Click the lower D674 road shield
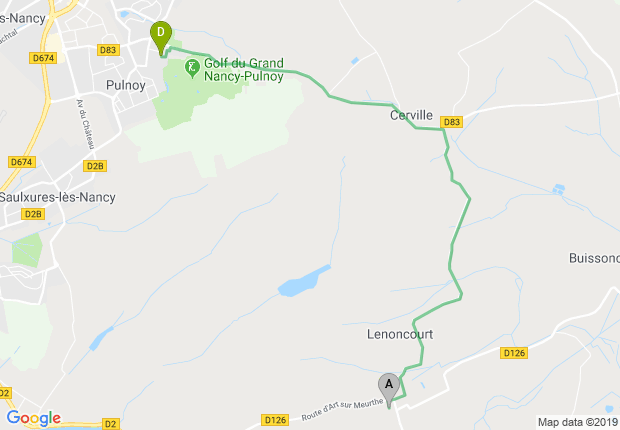620x430 pixels. 22,162
